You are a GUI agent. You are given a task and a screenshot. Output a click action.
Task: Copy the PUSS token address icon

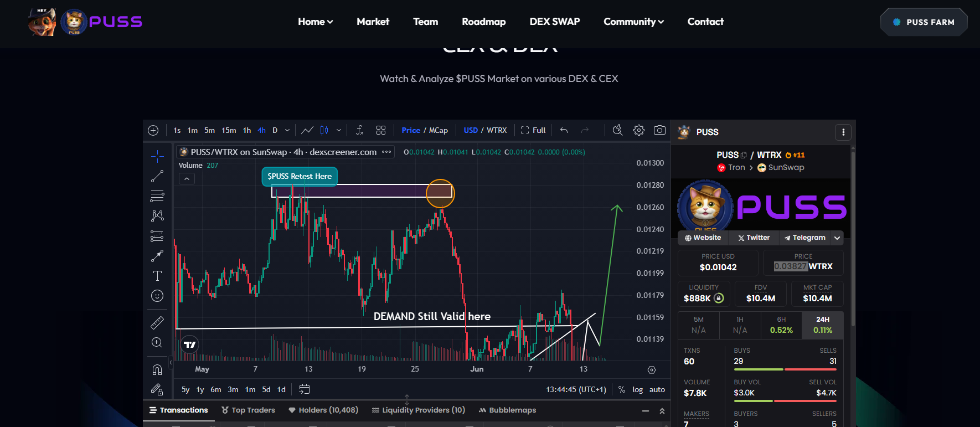[744, 155]
